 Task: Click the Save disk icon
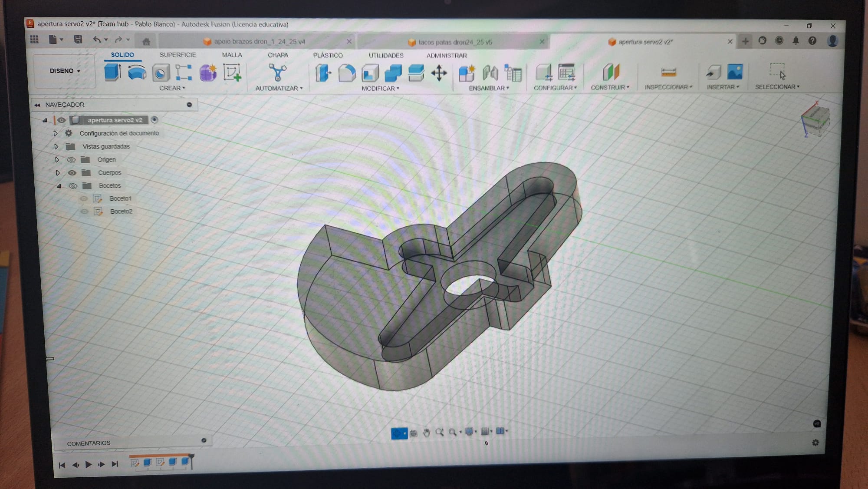[78, 40]
